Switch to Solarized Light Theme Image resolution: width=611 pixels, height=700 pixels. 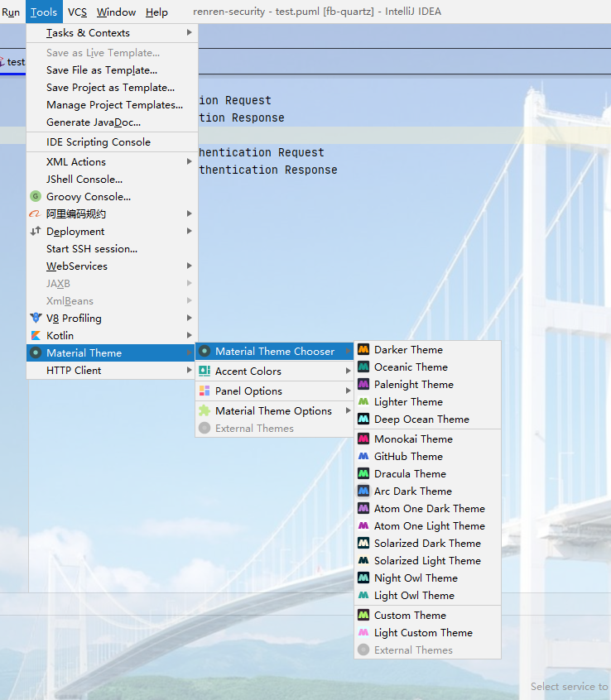pos(427,561)
